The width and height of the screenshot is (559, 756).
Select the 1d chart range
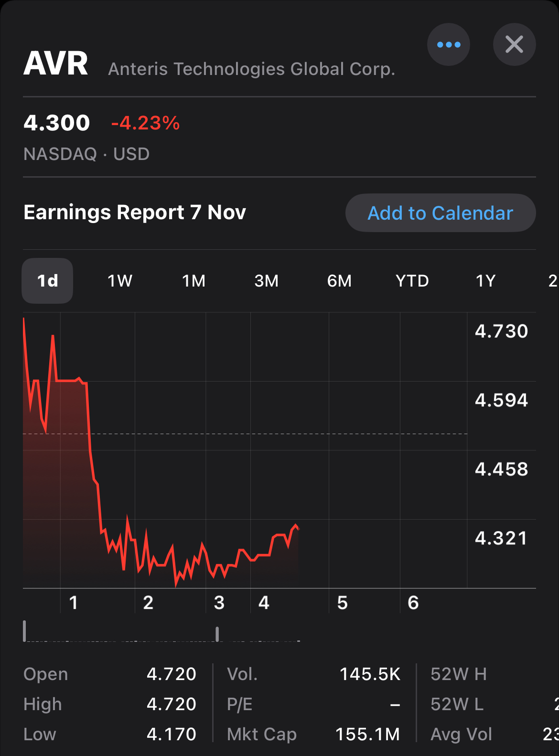click(47, 281)
